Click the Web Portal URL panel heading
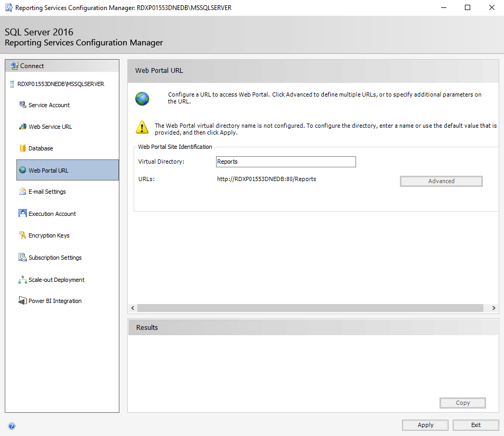The image size is (504, 436). pos(159,71)
